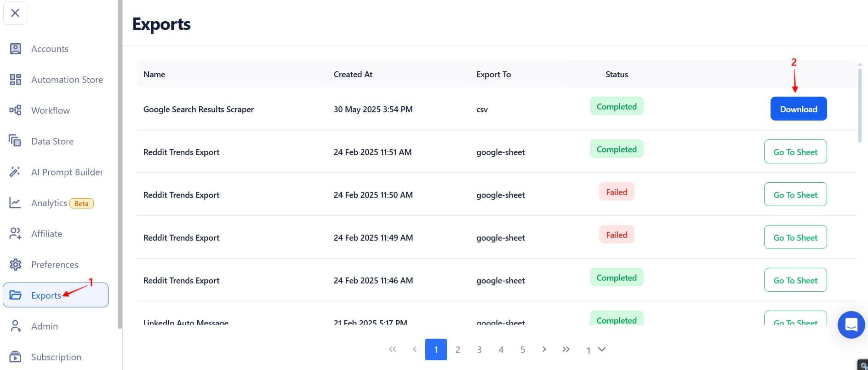Click the Preferences gear icon
The image size is (868, 370).
pos(16,265)
